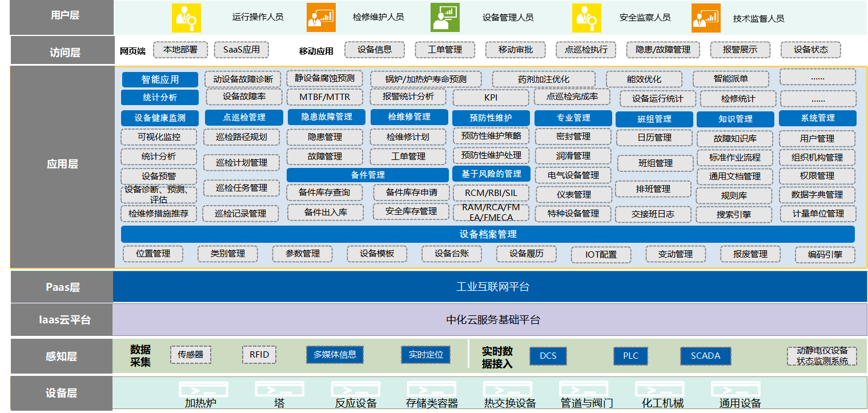Screen dimensions: 868x413
Task: Click the green icon beside 设备管理人员
Action: click(x=445, y=18)
